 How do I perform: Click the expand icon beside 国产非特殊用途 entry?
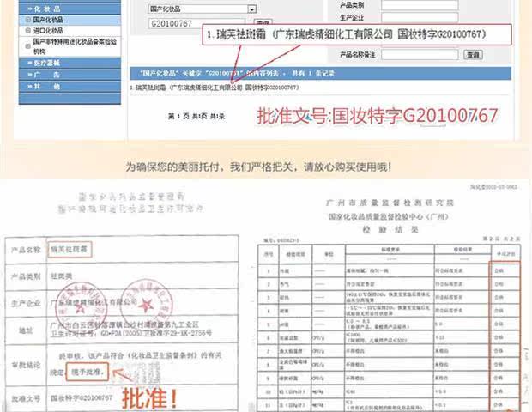[28, 46]
